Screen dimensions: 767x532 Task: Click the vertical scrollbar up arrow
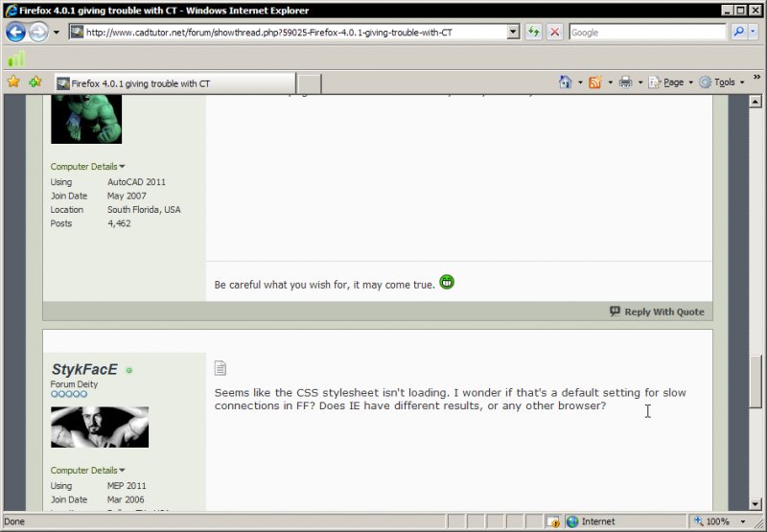(755, 102)
